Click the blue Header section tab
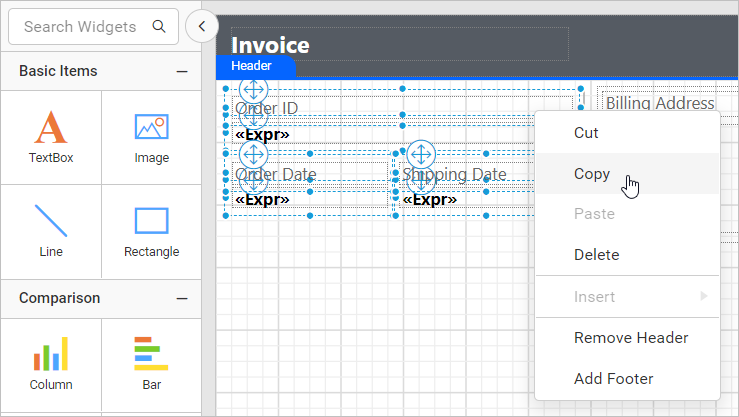The height and width of the screenshot is (417, 739). [254, 66]
